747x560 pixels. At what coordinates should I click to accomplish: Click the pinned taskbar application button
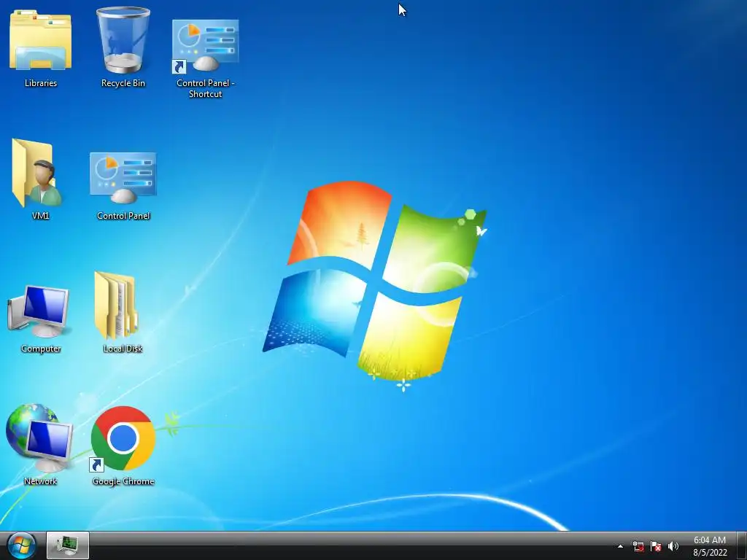click(x=68, y=545)
